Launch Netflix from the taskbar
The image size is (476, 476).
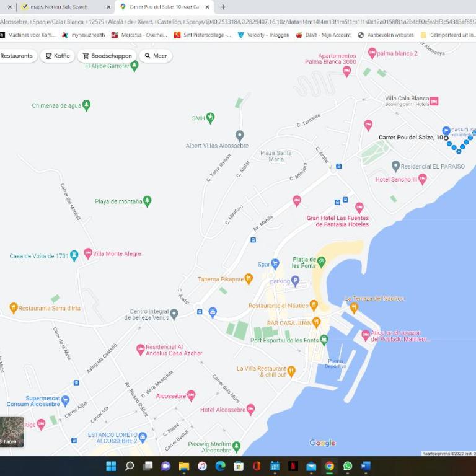pos(293,466)
